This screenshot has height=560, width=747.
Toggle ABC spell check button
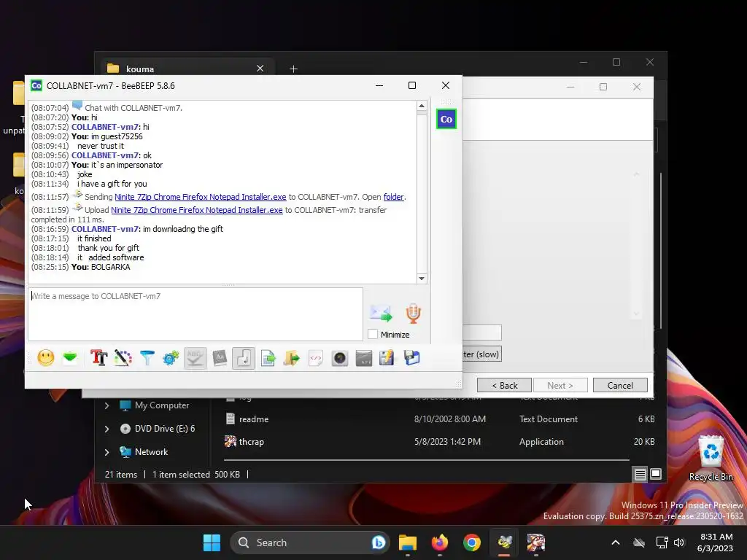[x=195, y=358]
